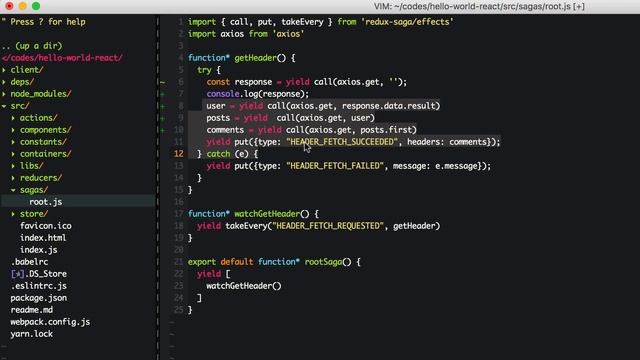Click 'try' keyword on line 5

click(204, 70)
